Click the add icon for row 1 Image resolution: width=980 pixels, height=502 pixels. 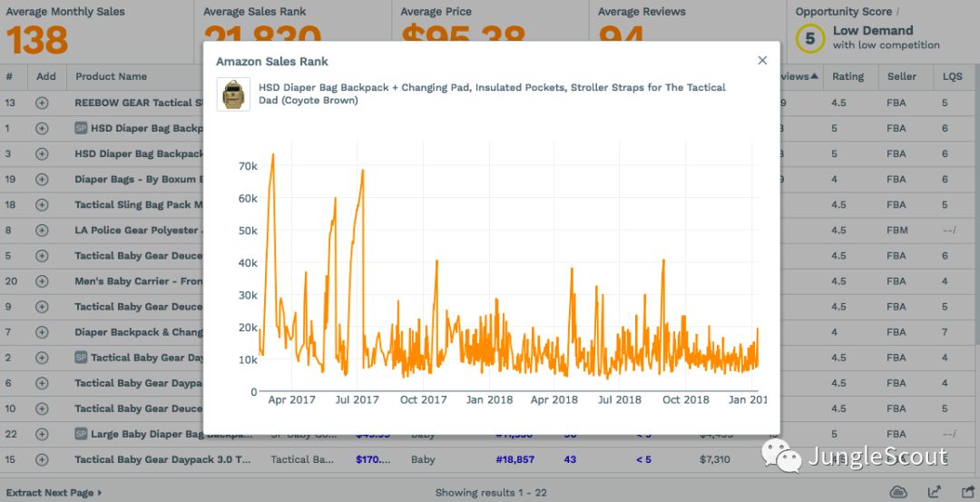(42, 128)
